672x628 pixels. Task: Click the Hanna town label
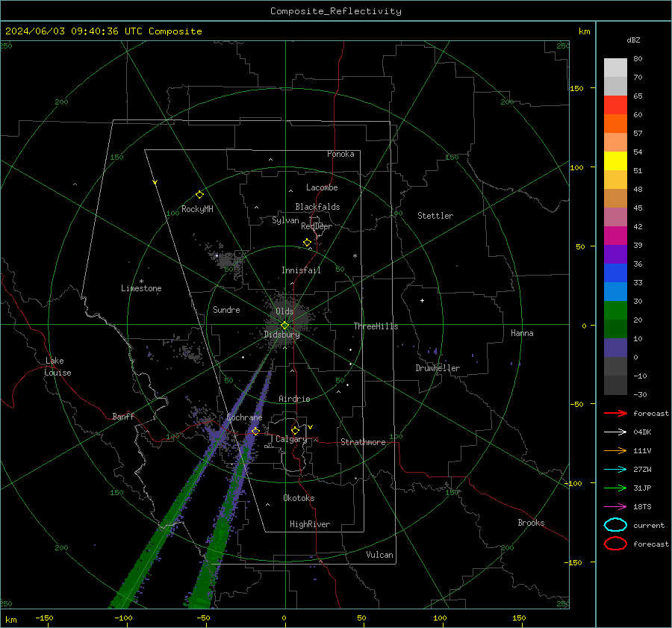522,333
